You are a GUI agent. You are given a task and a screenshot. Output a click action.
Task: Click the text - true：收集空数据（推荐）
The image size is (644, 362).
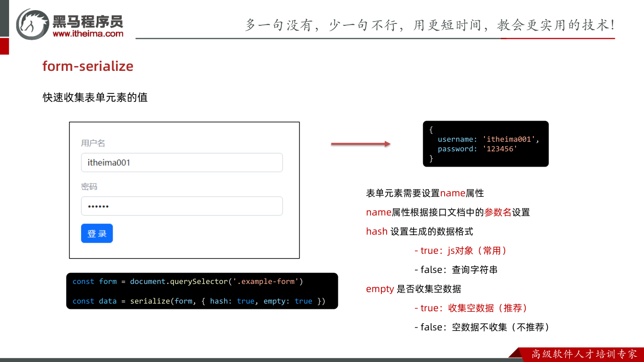click(471, 308)
